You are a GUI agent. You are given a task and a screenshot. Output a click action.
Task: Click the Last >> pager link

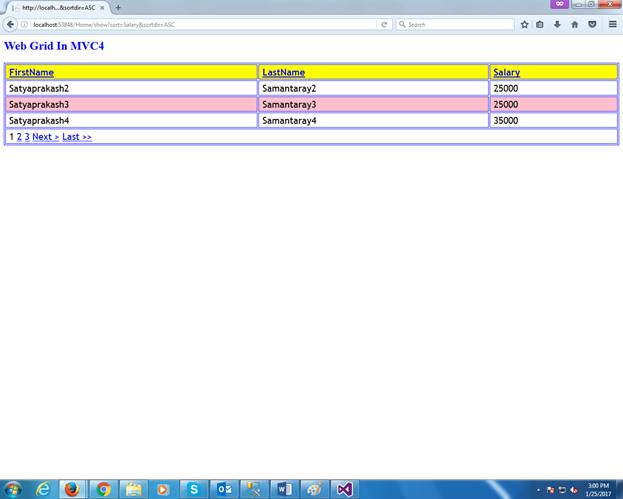[x=77, y=137]
